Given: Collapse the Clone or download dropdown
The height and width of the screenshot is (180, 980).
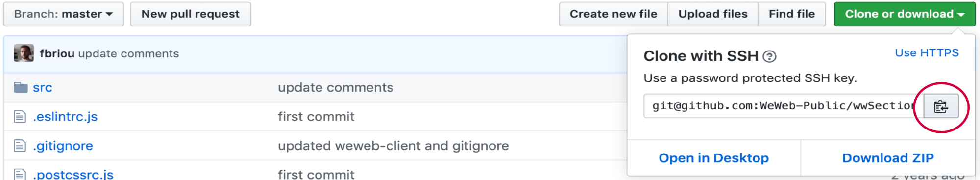Looking at the screenshot, I should click(x=905, y=14).
